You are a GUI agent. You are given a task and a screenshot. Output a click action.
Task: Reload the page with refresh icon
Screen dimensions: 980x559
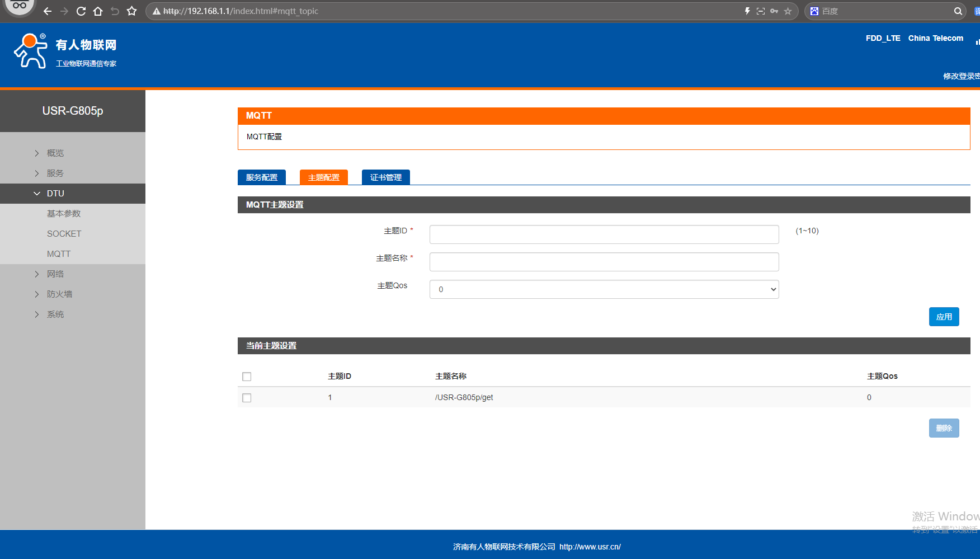(81, 11)
